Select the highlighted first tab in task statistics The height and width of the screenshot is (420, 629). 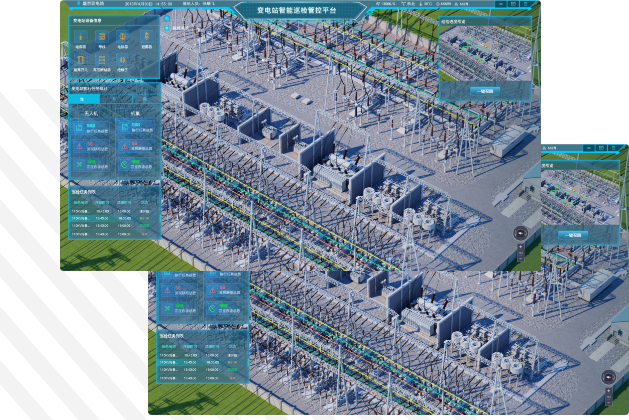click(81, 98)
